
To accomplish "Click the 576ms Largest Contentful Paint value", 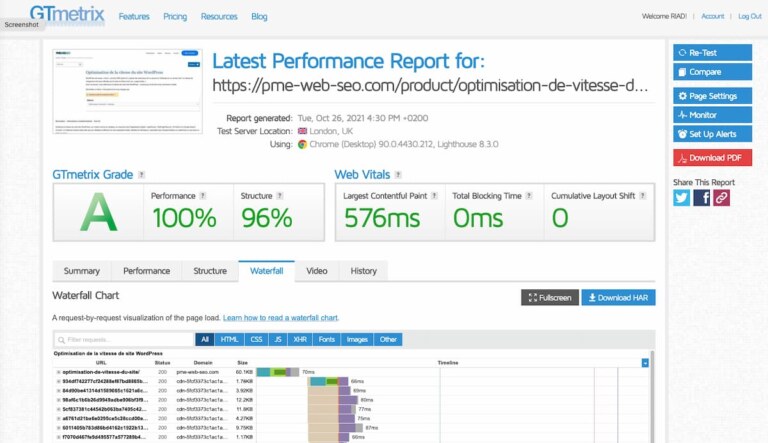I will (382, 218).
